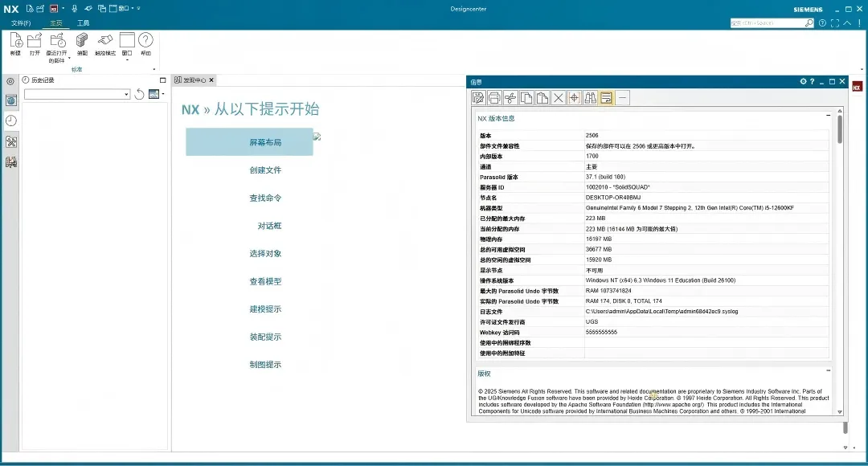Close the 发现中心 tab
This screenshot has height=466, width=868.
coord(211,80)
